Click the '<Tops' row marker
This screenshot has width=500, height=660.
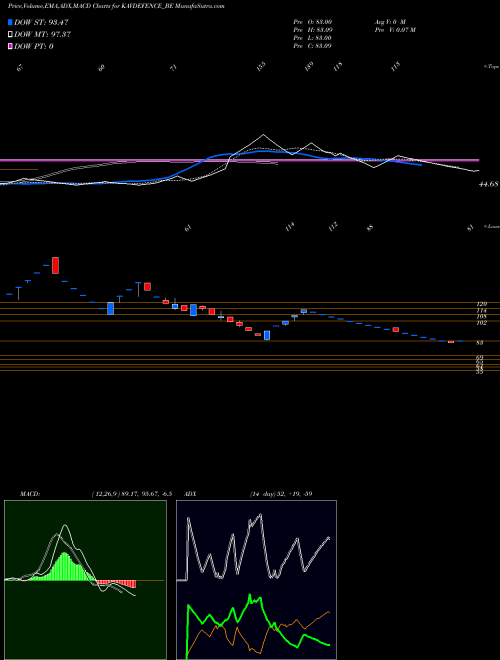click(x=492, y=67)
